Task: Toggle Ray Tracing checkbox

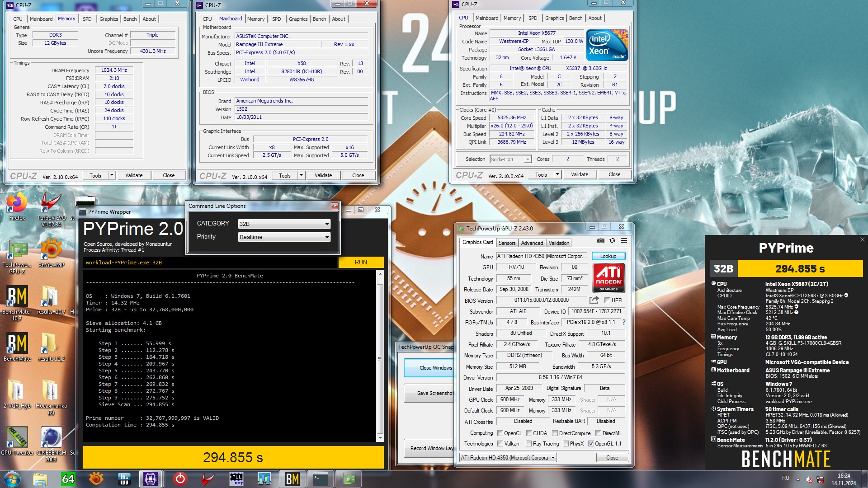Action: pyautogui.click(x=529, y=444)
